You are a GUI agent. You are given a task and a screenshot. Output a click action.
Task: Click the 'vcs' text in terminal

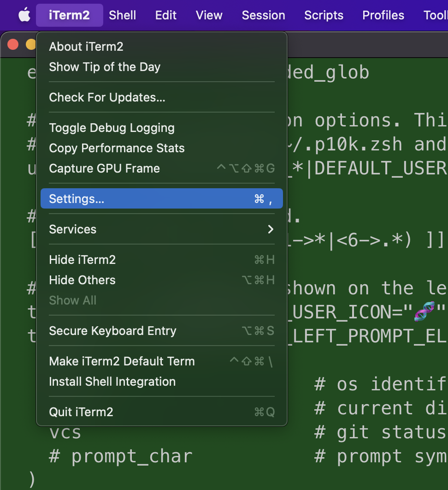pyautogui.click(x=65, y=433)
